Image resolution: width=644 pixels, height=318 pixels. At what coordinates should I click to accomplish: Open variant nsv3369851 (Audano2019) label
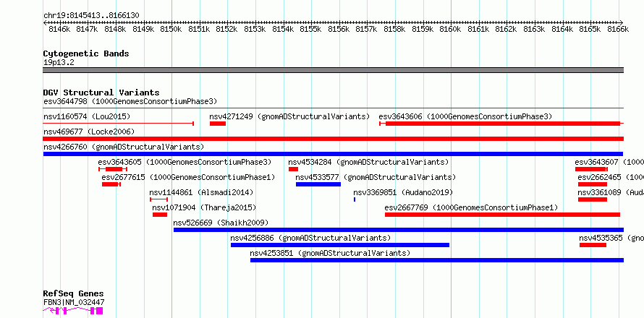click(403, 192)
